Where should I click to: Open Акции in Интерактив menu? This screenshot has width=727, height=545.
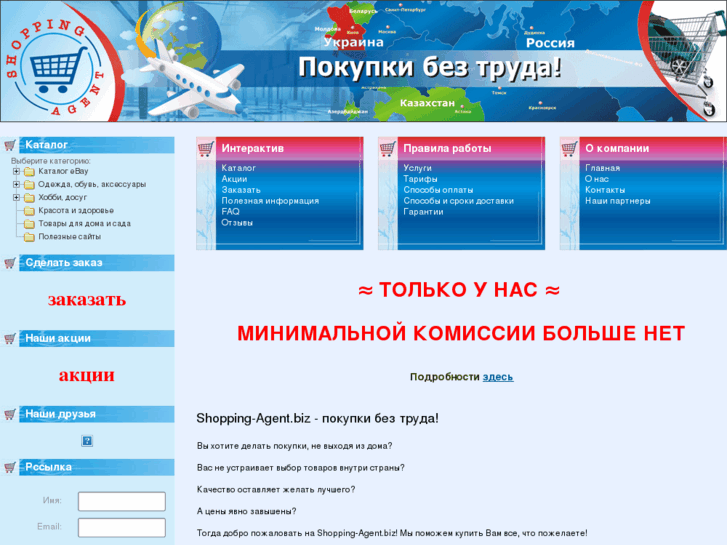pos(234,179)
